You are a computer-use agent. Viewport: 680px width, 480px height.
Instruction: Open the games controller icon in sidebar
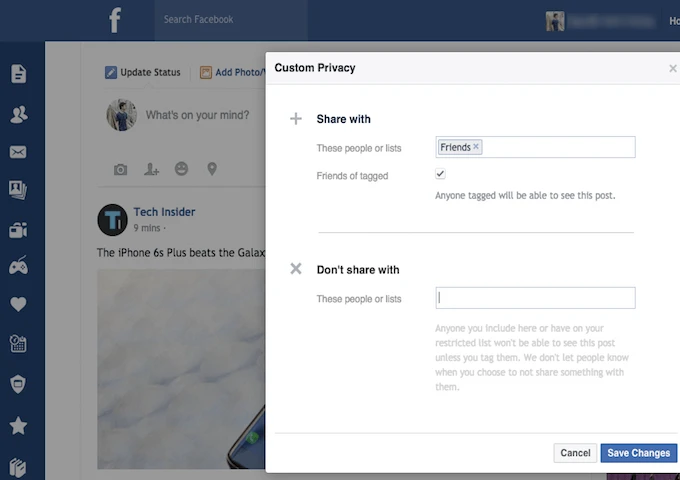[18, 267]
